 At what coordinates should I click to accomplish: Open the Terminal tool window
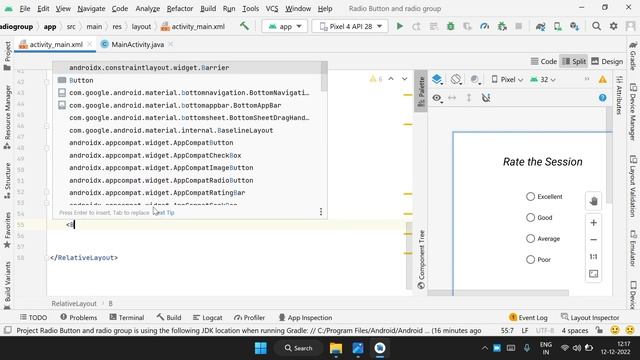point(127,318)
